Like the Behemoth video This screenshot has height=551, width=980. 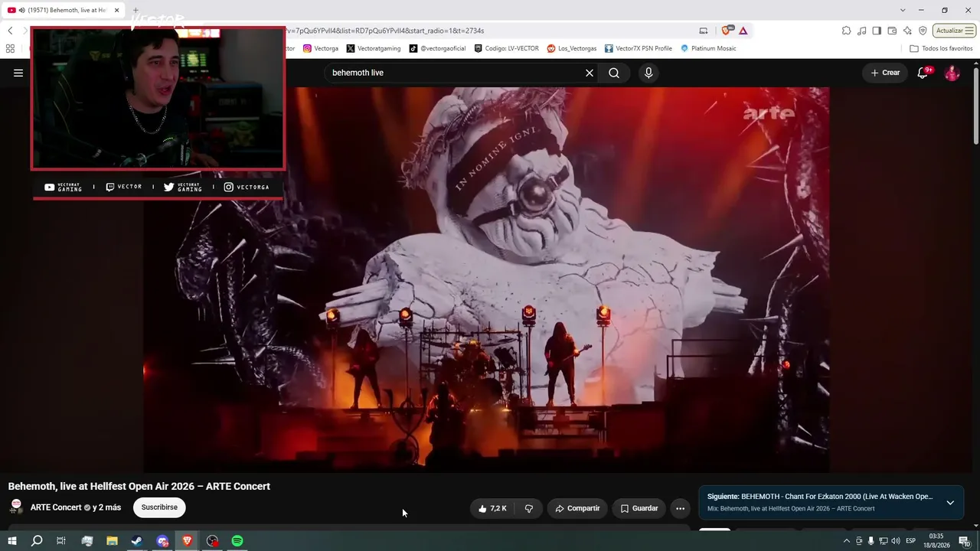(492, 508)
